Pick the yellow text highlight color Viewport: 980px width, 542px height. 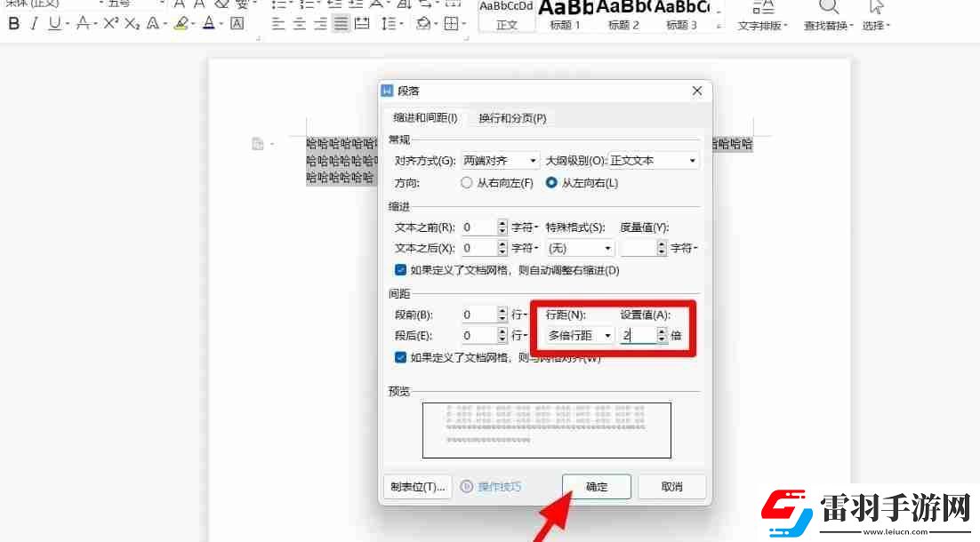point(181,24)
